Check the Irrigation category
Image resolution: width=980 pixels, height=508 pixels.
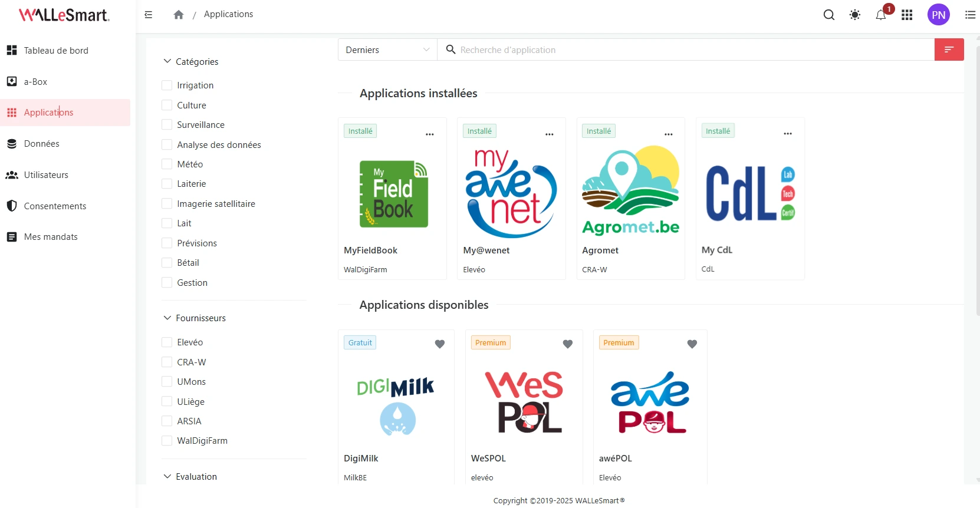tap(167, 85)
